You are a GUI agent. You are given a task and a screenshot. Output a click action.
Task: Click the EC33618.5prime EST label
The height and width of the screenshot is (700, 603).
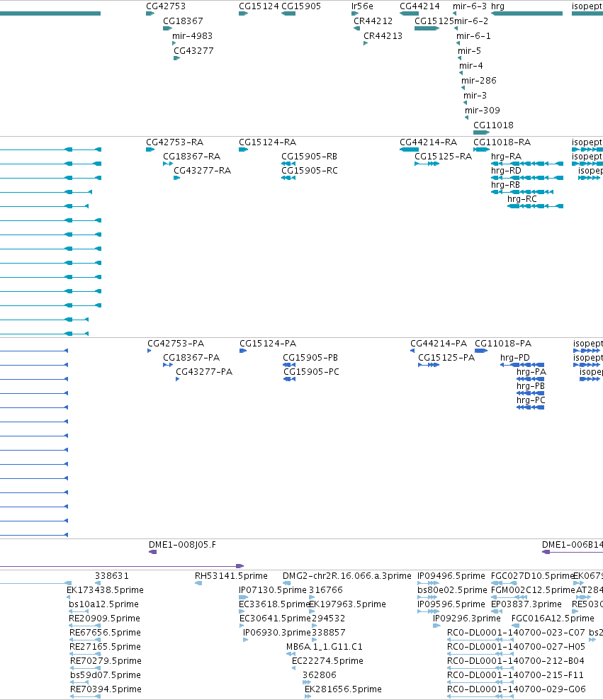(x=274, y=604)
